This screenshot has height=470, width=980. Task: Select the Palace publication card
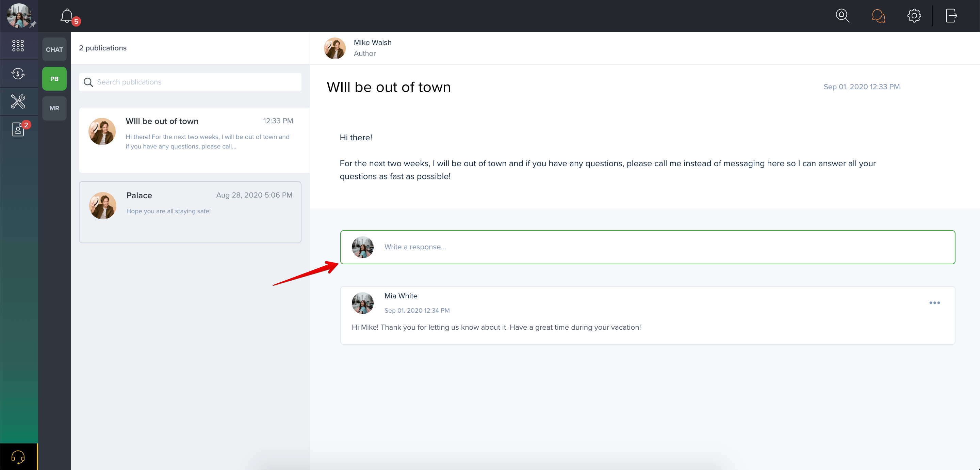click(190, 212)
